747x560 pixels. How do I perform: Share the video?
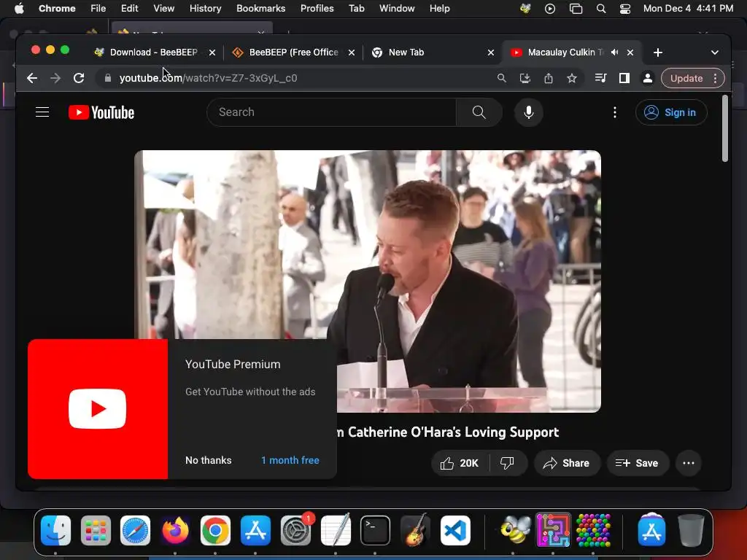point(566,463)
